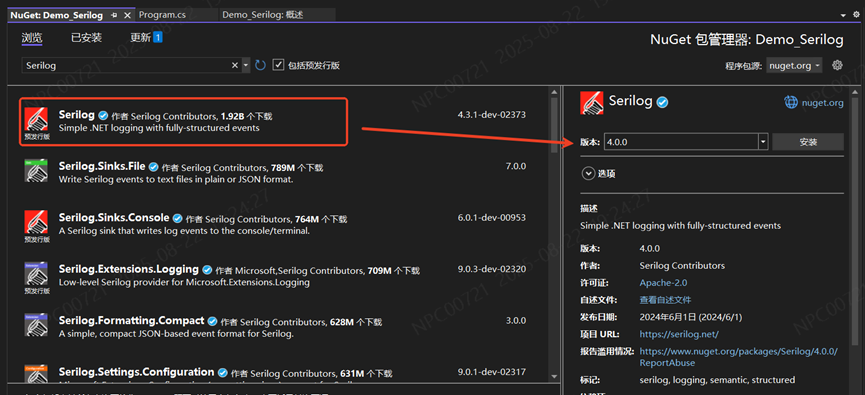Click the Serilog Contributors author value in details
Screen dimensions: 865x395
pyautogui.click(x=682, y=266)
